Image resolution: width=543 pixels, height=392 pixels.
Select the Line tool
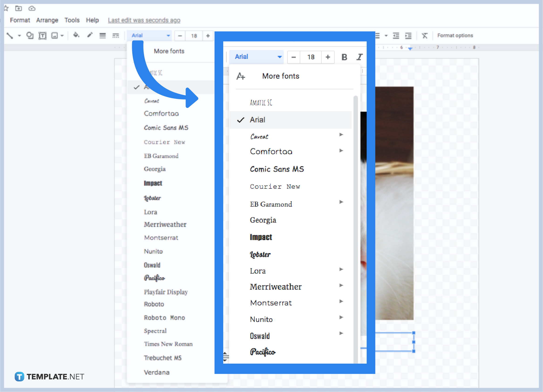(x=10, y=35)
